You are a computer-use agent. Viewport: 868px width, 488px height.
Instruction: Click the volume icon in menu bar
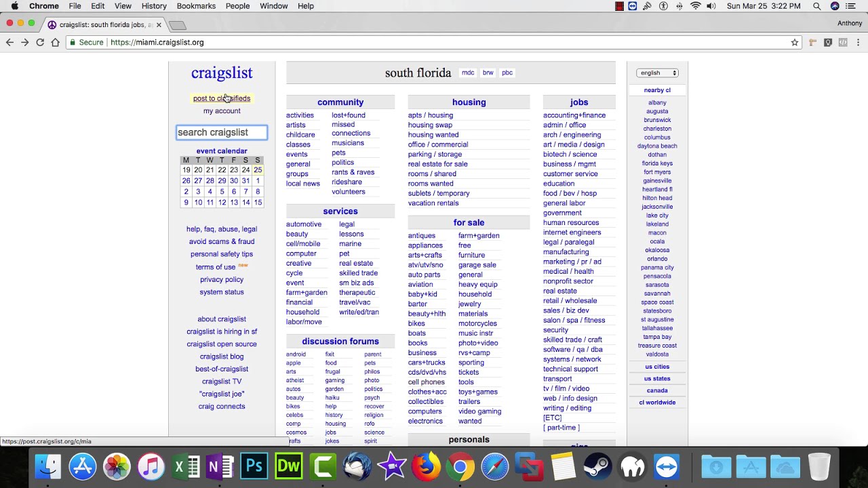pyautogui.click(x=711, y=6)
